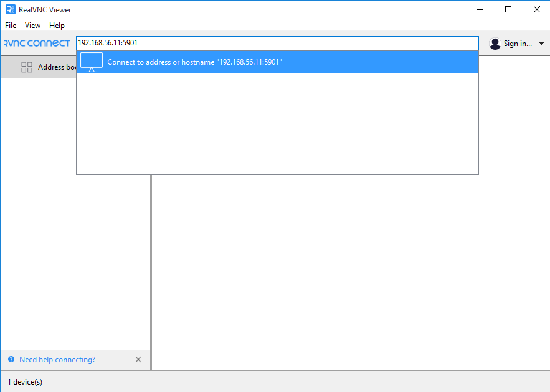This screenshot has height=392, width=550.
Task: Close the RealVNC Viewer window
Action: tap(537, 9)
